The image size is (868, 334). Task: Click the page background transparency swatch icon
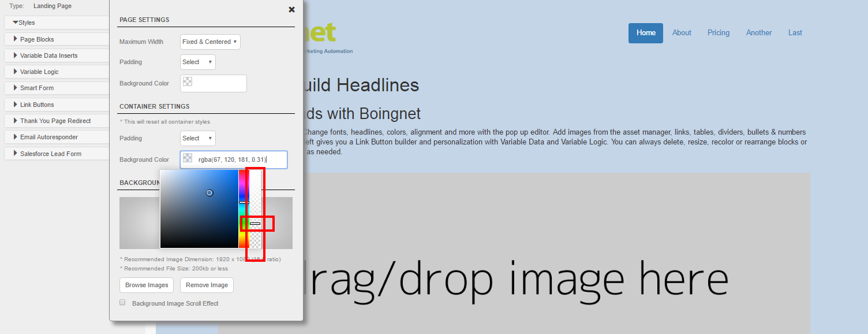point(188,81)
